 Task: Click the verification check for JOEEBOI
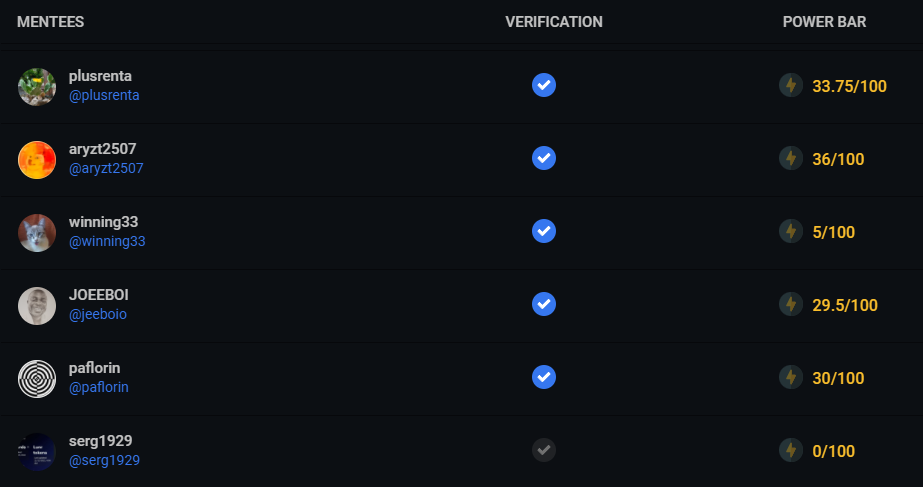click(544, 304)
